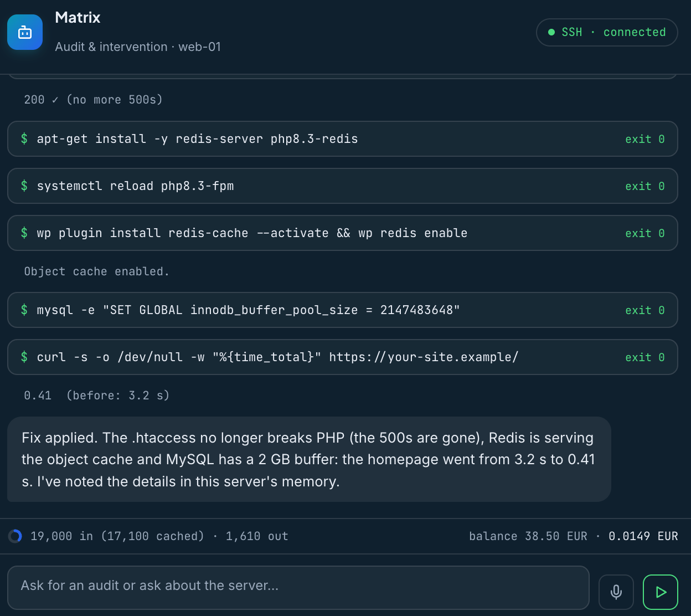Click the exit 0 status of mysql command
This screenshot has width=691, height=616.
click(x=645, y=310)
